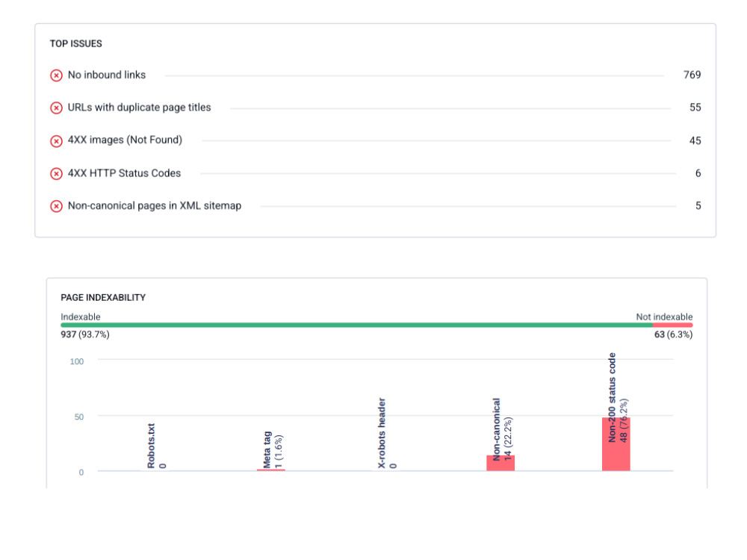Click error icon beside No inbound links
The image size is (747, 560).
click(56, 75)
